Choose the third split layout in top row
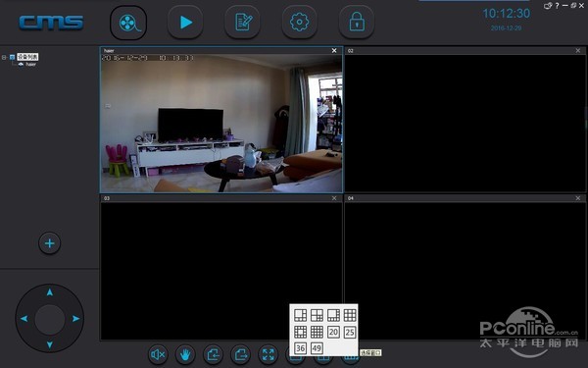Screen dimensions: 588x368 pyautogui.click(x=333, y=315)
